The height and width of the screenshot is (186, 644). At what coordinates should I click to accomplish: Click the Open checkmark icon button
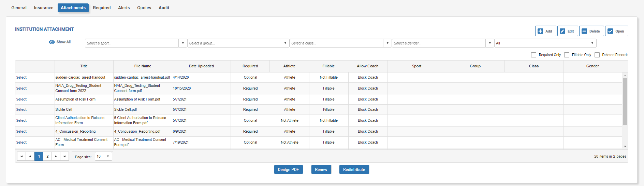pos(610,31)
